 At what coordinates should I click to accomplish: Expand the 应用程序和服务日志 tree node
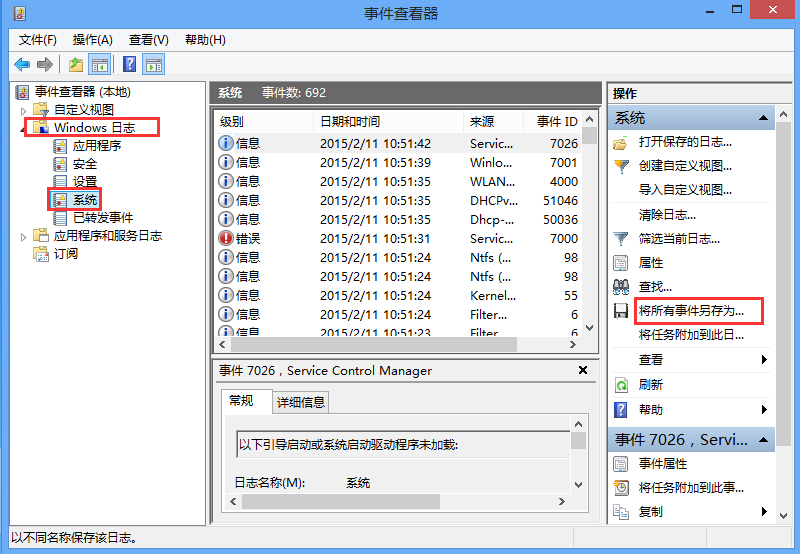tap(24, 236)
